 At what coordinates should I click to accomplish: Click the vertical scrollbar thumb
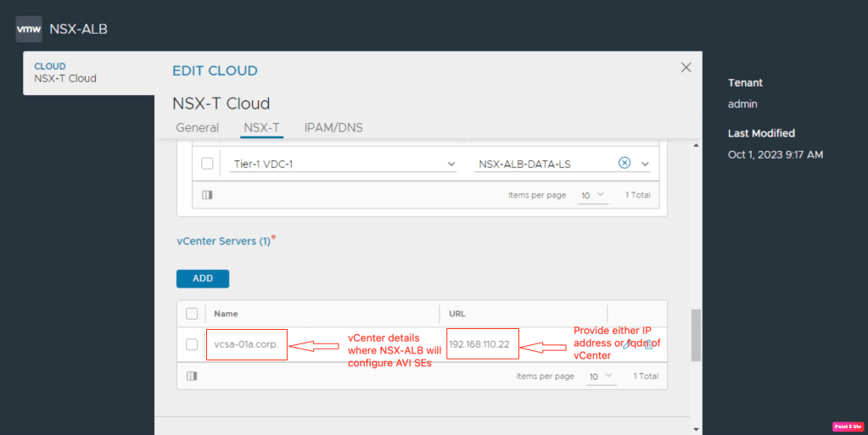click(696, 335)
